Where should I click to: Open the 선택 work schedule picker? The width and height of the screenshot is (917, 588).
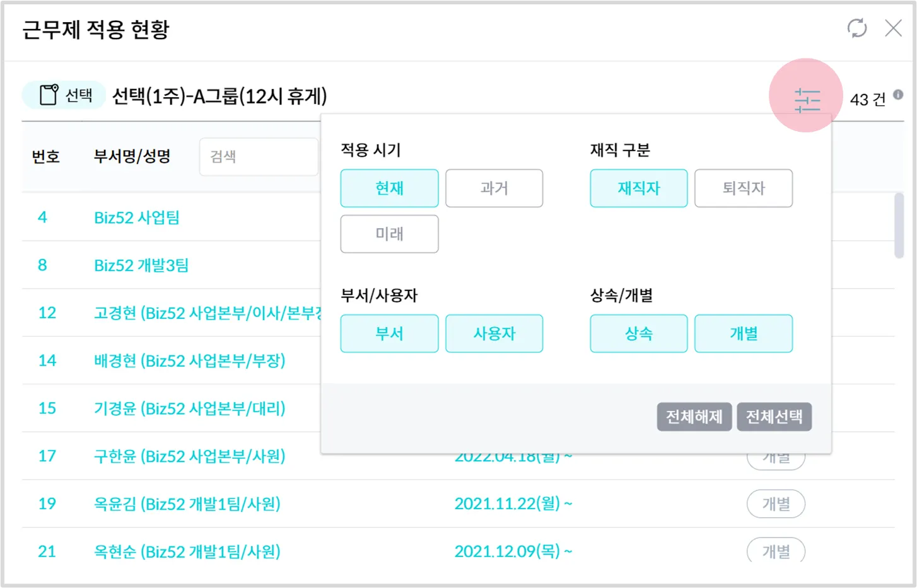65,95
